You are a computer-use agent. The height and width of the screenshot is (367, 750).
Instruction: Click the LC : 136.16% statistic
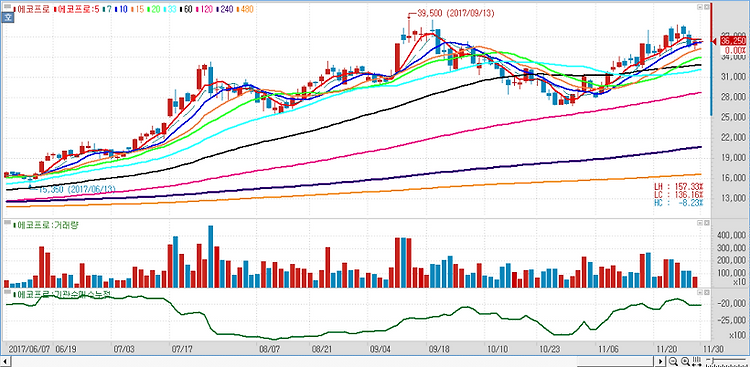[678, 195]
